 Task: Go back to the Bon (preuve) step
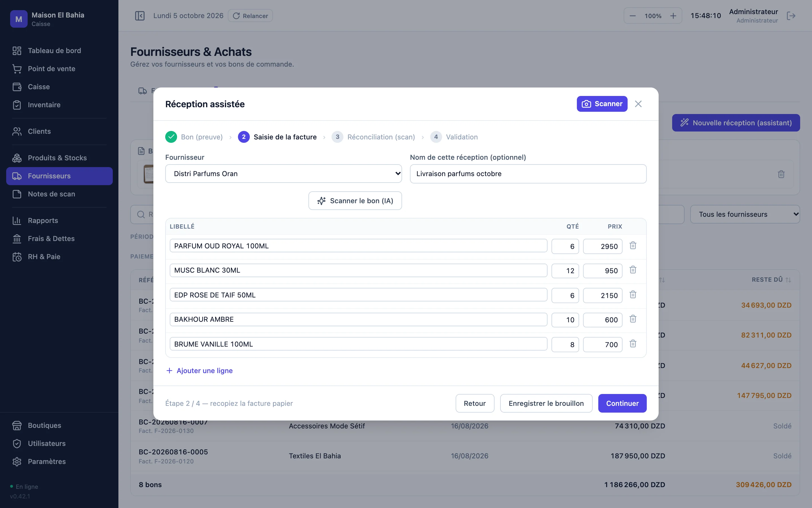(x=194, y=137)
